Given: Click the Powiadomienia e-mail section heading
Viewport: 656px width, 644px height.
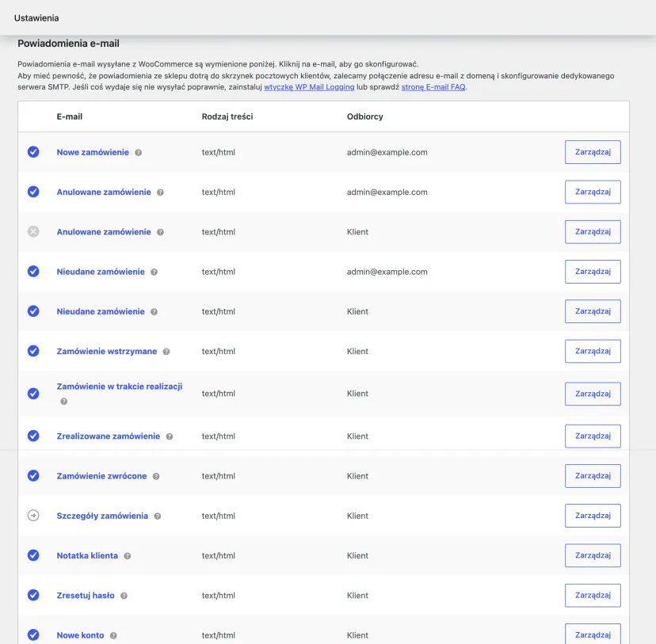Looking at the screenshot, I should coord(69,44).
